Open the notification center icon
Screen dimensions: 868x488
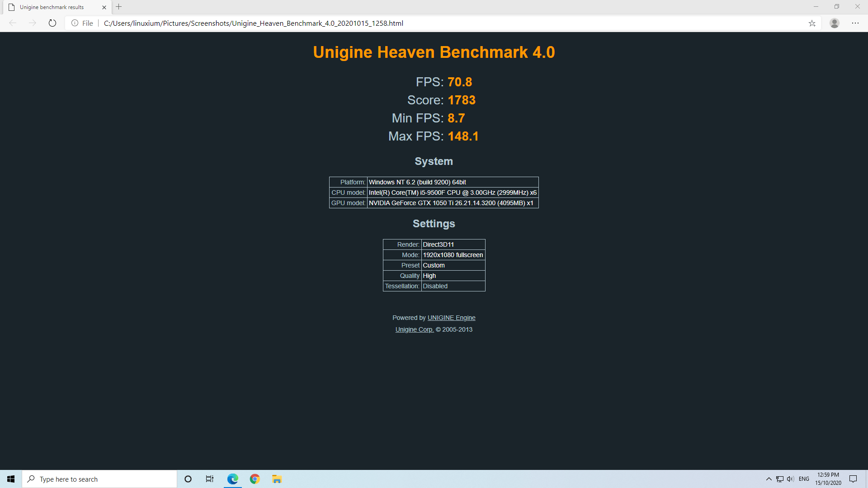click(x=853, y=479)
